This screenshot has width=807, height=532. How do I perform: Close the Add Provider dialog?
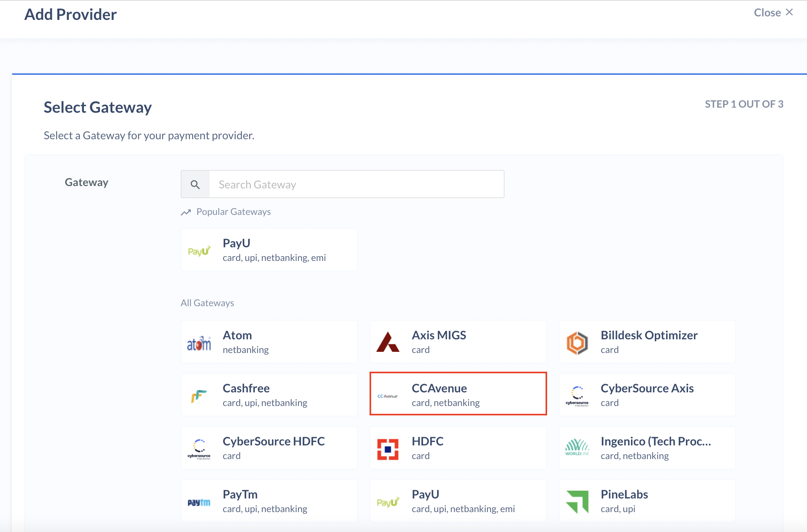(x=773, y=12)
